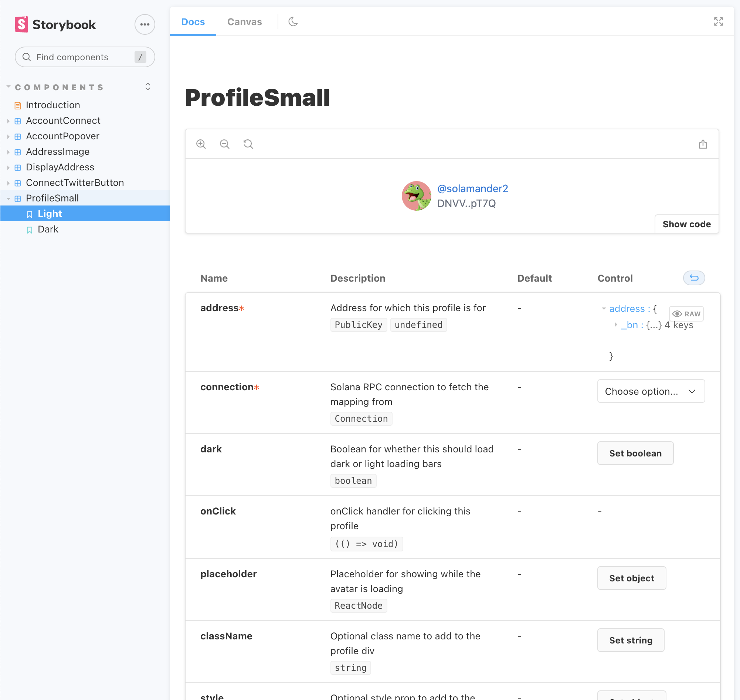Open the @solamander2 profile link
The width and height of the screenshot is (740, 700).
(472, 189)
